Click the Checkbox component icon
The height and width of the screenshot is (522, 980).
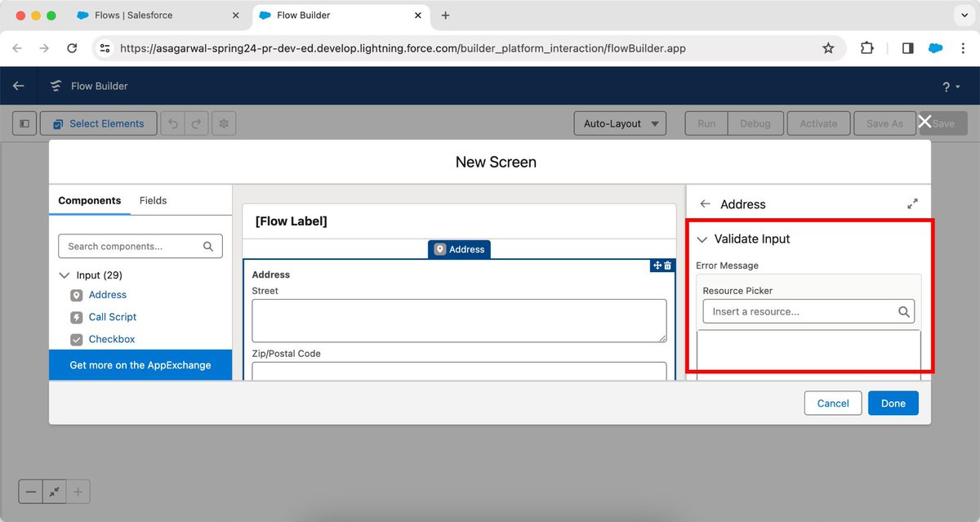pyautogui.click(x=77, y=339)
